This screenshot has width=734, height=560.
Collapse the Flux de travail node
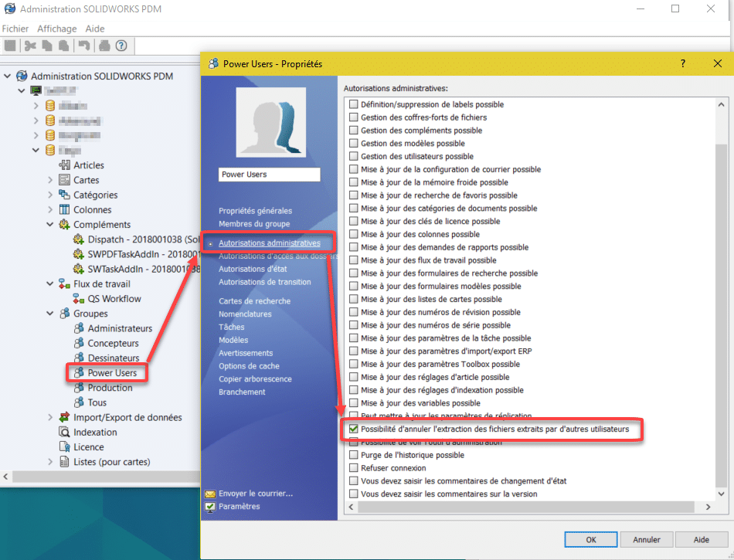(x=50, y=284)
